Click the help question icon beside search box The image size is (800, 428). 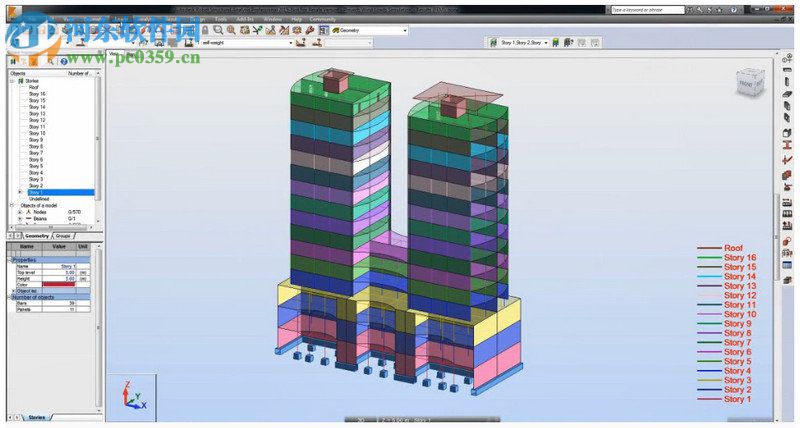tap(735, 10)
